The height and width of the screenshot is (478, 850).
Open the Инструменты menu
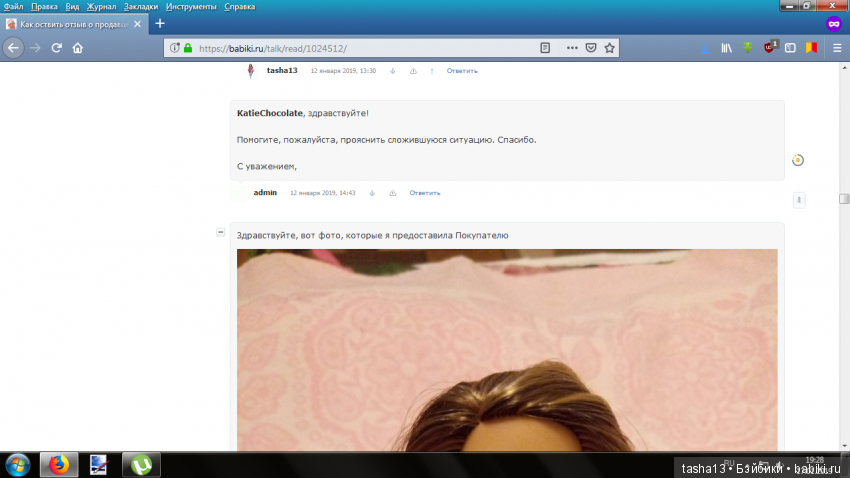(x=191, y=6)
